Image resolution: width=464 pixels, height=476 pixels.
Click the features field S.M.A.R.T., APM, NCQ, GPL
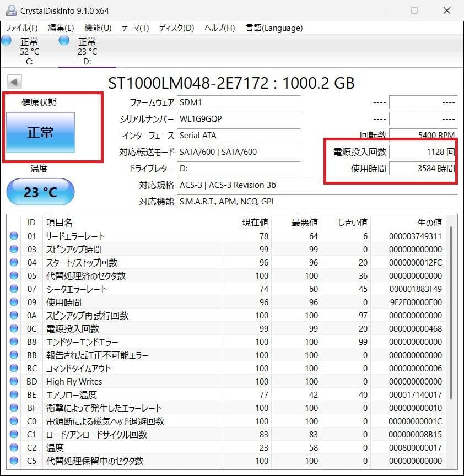tap(317, 202)
